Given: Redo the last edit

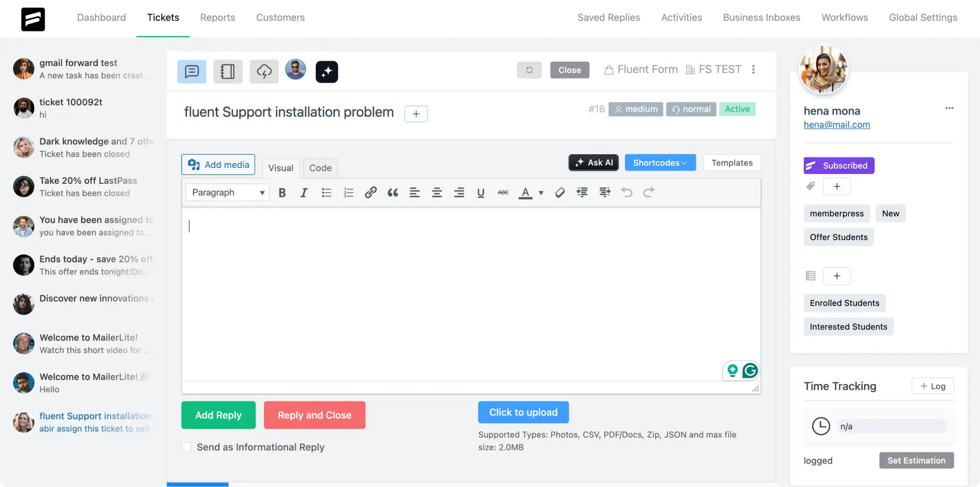Looking at the screenshot, I should 648,193.
